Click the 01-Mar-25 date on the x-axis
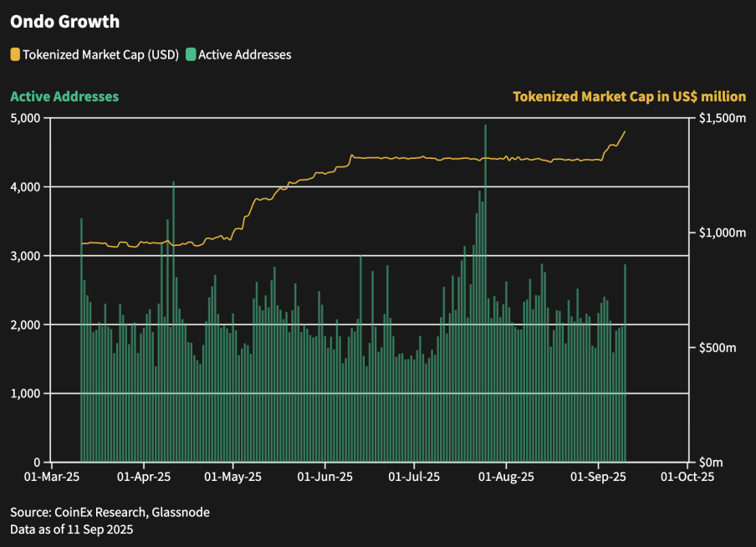The height and width of the screenshot is (547, 756). 52,477
